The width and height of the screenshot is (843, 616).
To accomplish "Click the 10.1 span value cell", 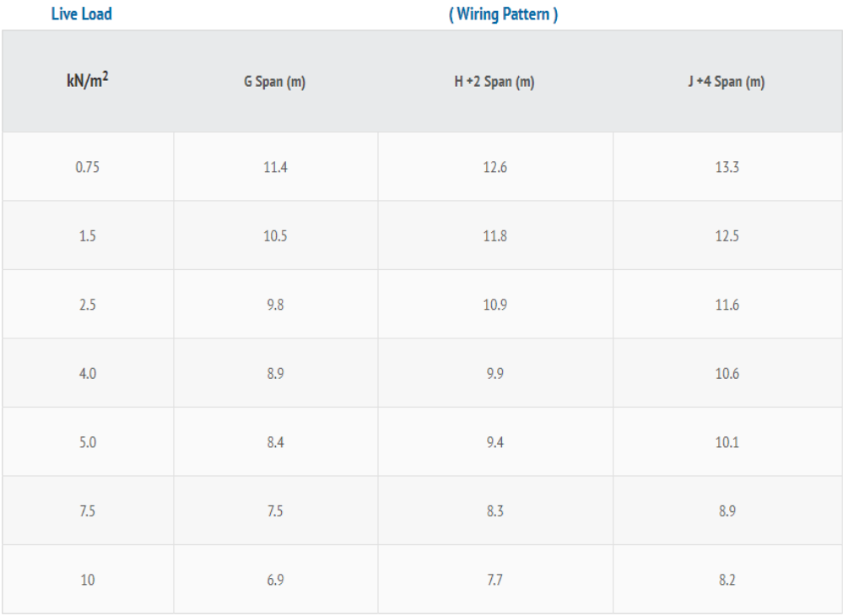I will click(727, 442).
